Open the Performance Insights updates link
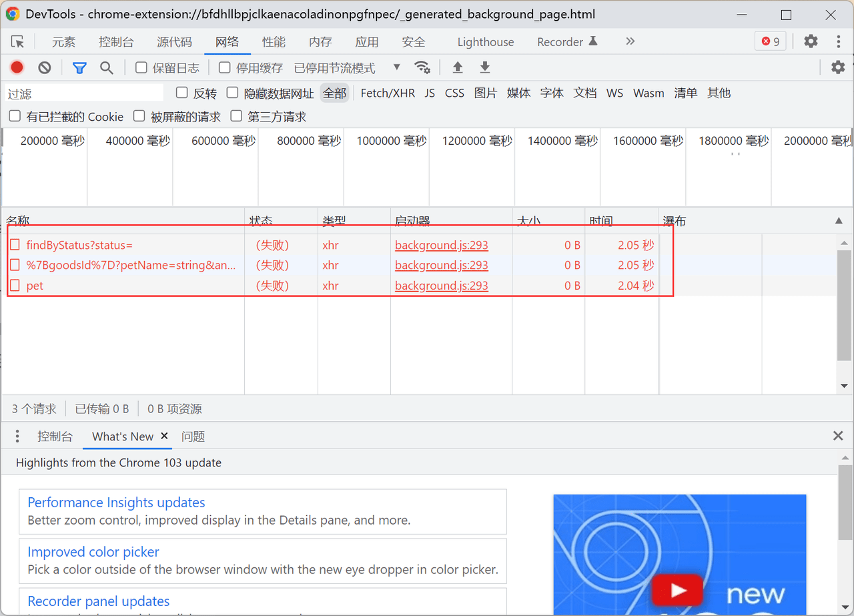Viewport: 854px width, 616px height. [115, 502]
